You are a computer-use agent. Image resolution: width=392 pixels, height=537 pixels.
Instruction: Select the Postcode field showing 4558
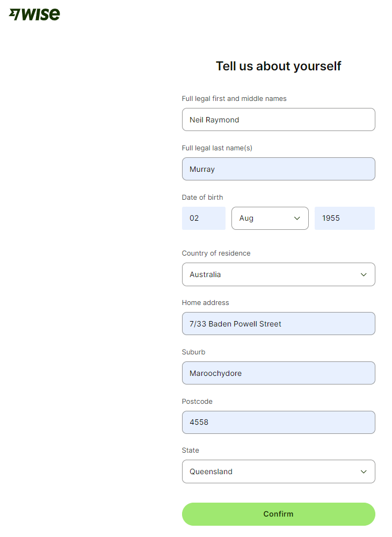(278, 422)
